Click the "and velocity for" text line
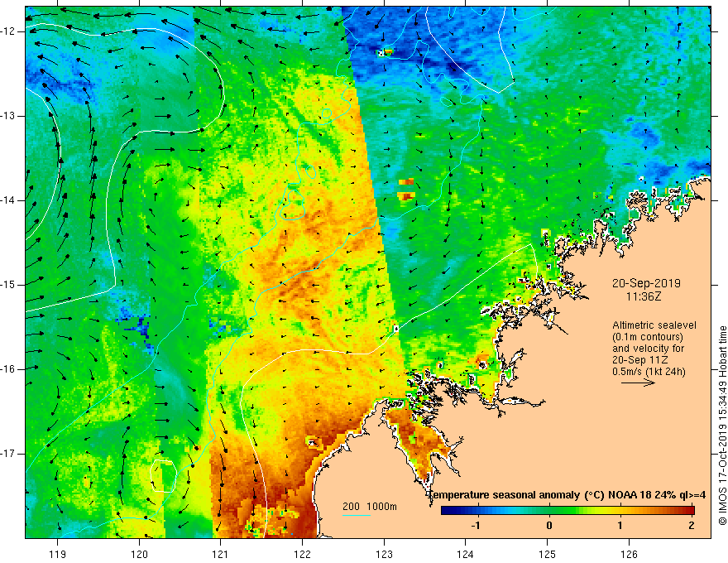 click(648, 349)
